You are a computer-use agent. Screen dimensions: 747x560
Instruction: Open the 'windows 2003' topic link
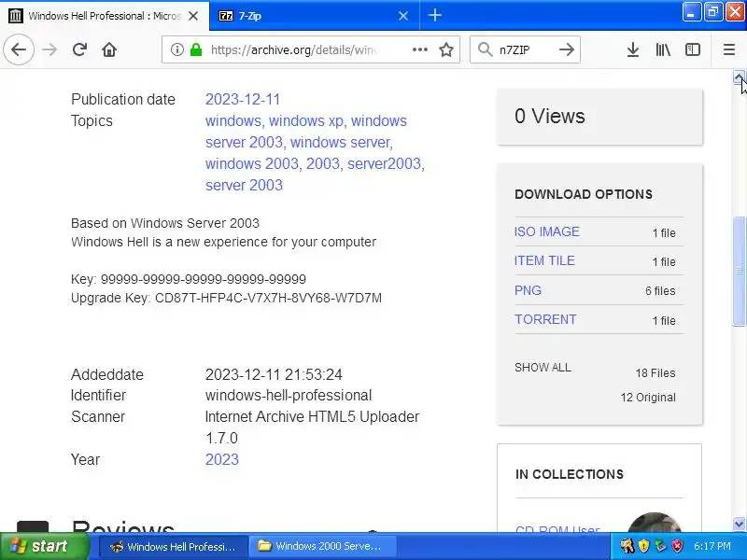tap(251, 164)
